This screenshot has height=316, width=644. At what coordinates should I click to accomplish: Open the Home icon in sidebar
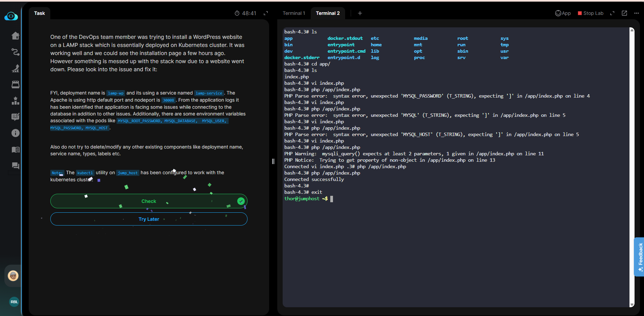(x=16, y=36)
